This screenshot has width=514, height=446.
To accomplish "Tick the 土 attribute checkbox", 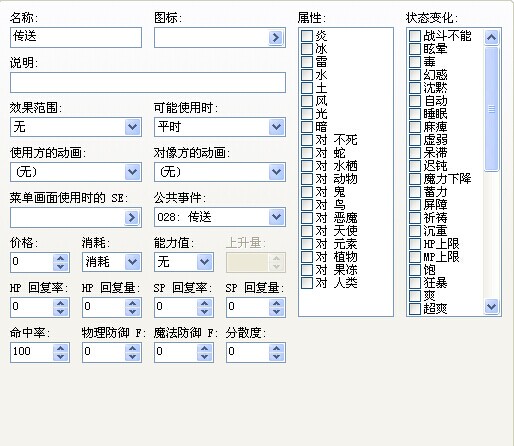I will pyautogui.click(x=307, y=88).
